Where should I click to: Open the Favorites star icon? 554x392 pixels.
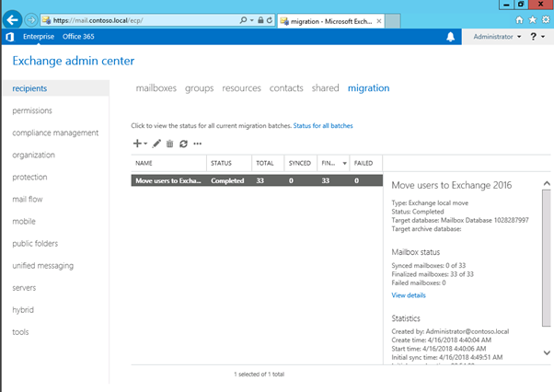click(533, 19)
